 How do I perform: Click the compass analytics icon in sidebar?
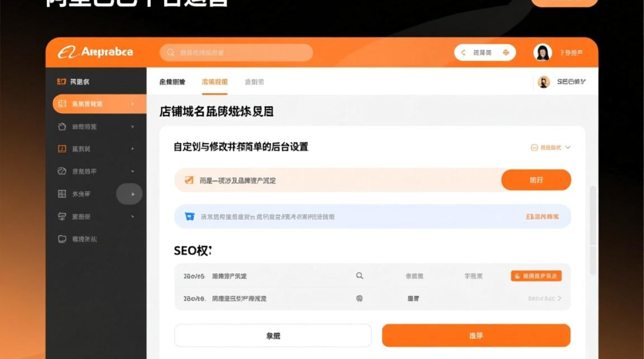(x=62, y=171)
